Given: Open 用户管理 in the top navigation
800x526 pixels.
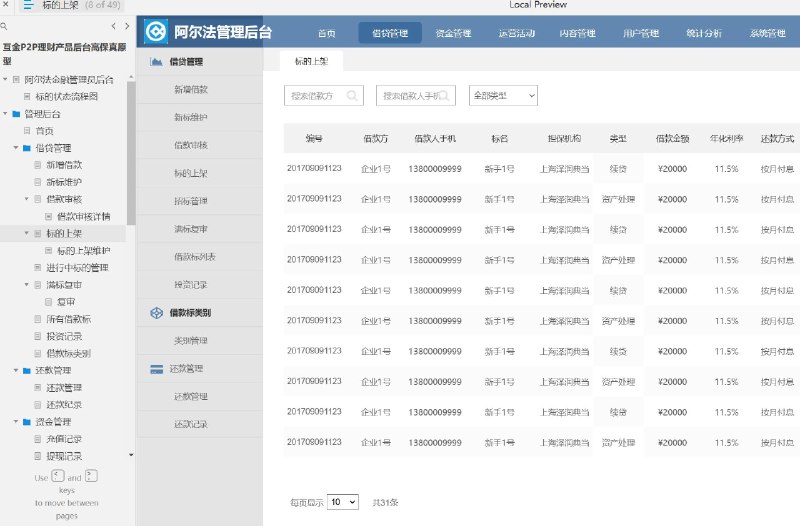Looking at the screenshot, I should click(641, 33).
